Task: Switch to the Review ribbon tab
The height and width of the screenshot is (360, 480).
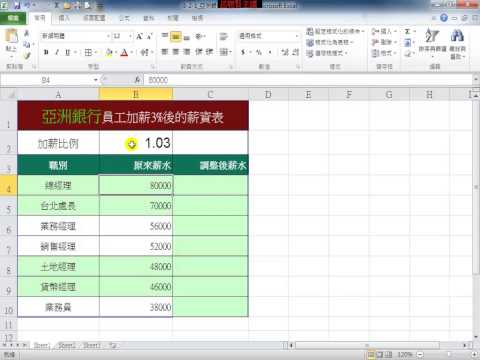Action: tap(173, 18)
